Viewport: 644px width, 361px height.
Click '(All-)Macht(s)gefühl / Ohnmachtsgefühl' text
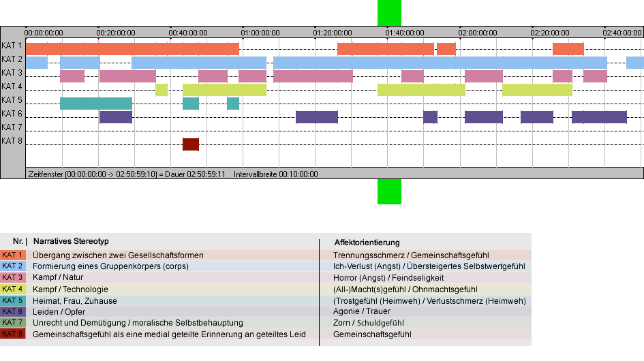tap(405, 289)
